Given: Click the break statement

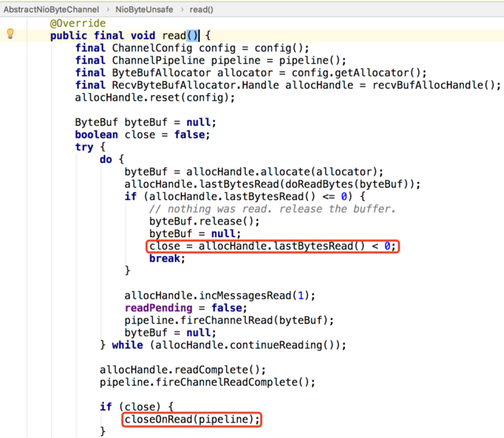Looking at the screenshot, I should (x=167, y=258).
